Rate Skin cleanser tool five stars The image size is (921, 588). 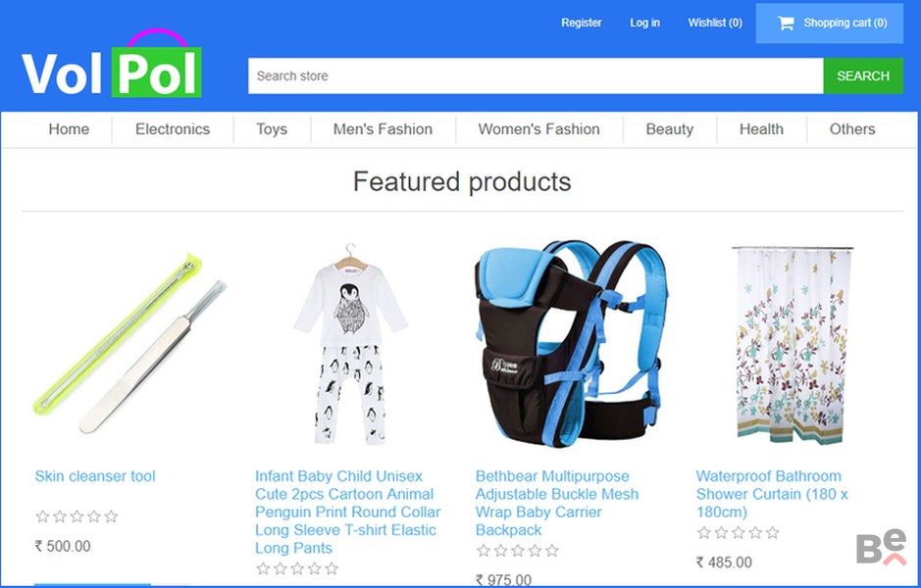pos(111,516)
